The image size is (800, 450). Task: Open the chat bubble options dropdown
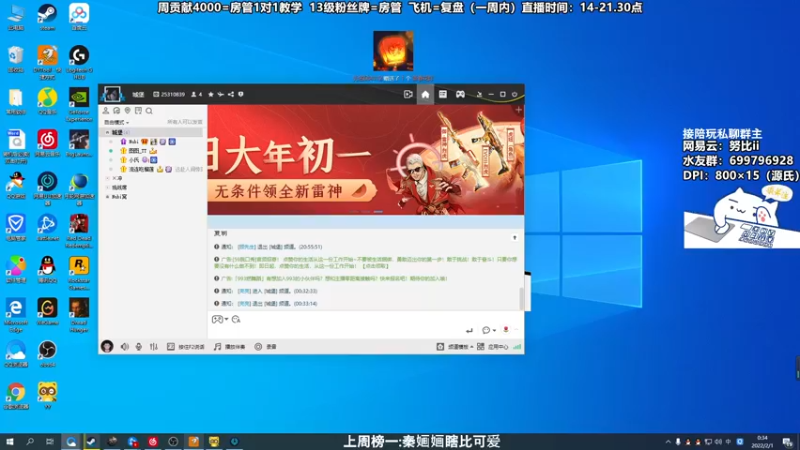click(494, 330)
